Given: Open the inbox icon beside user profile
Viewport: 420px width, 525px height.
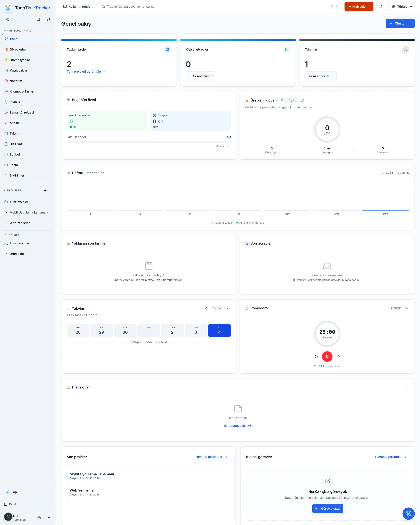Looking at the screenshot, I should [39, 517].
